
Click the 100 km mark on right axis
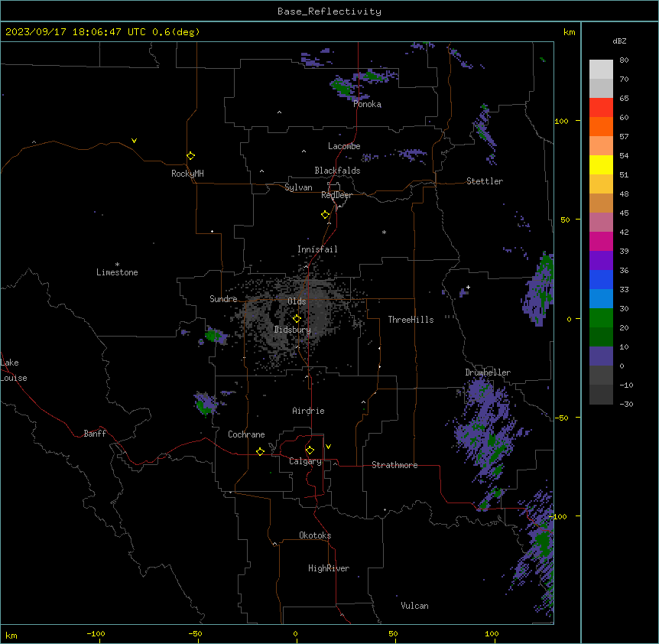(561, 122)
